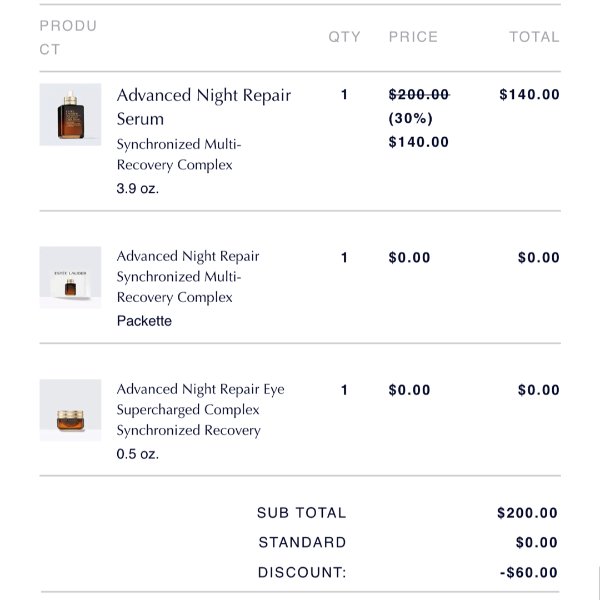This screenshot has width=600, height=600.
Task: Click the $200.00 sub total amount
Action: (527, 513)
